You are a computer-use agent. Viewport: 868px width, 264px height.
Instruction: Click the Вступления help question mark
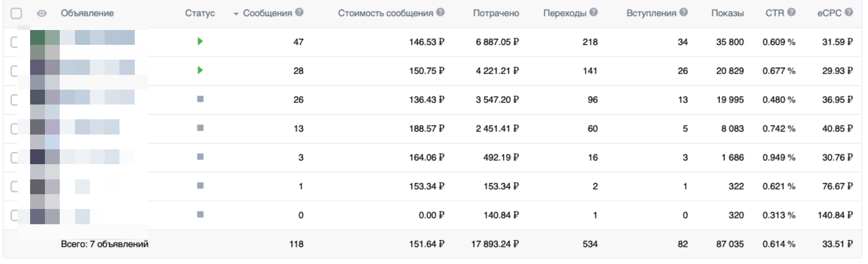[x=683, y=12]
